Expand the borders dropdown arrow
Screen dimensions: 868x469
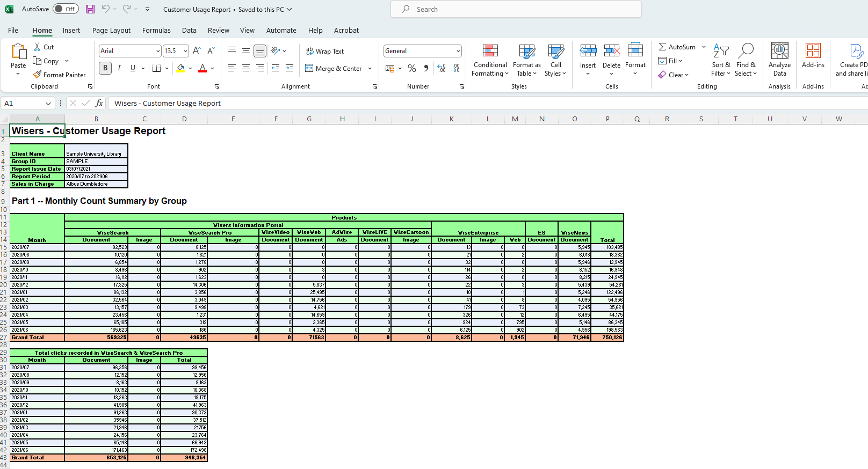167,68
